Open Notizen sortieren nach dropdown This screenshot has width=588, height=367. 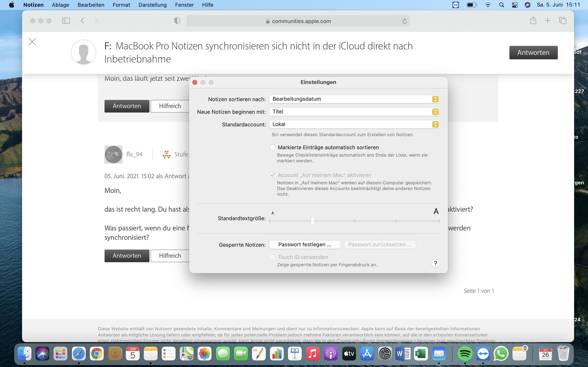coord(354,99)
